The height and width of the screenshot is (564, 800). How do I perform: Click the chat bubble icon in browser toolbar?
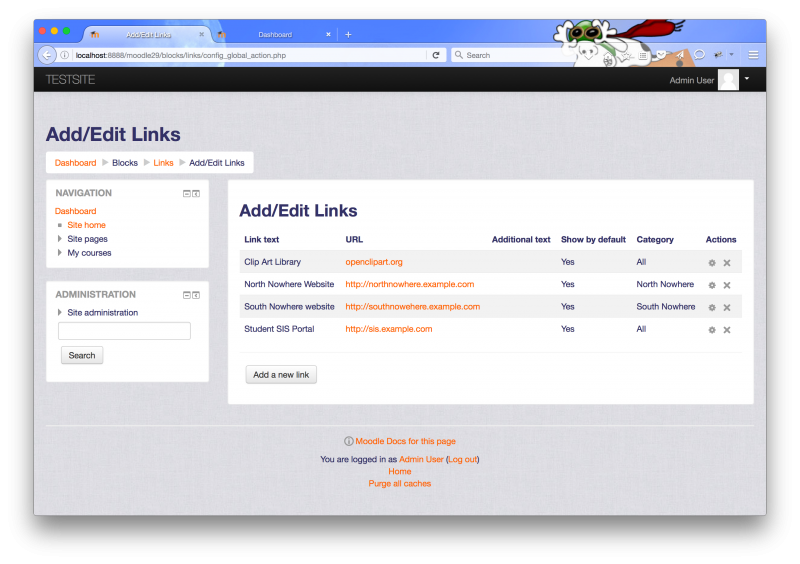699,55
